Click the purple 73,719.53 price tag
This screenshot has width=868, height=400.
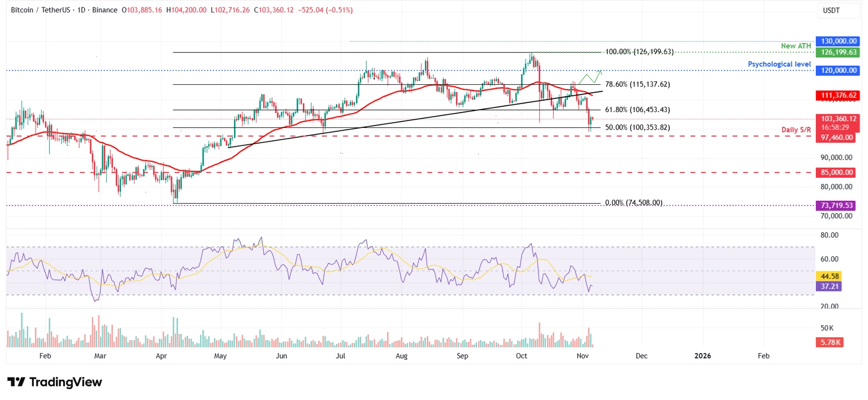(835, 206)
